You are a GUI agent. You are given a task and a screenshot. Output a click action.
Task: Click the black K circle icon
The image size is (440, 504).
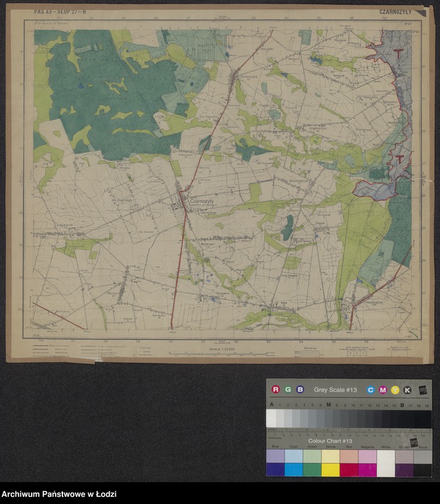pos(408,390)
